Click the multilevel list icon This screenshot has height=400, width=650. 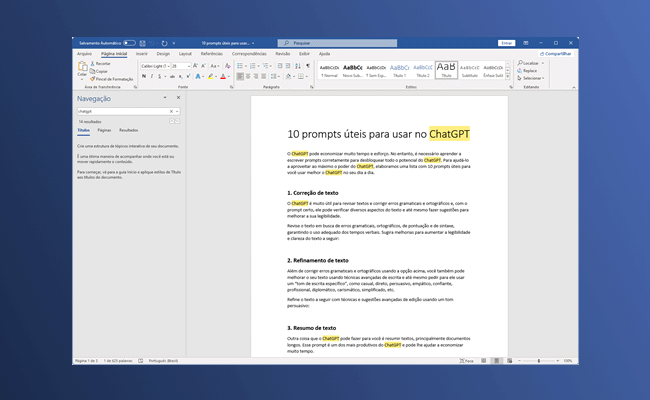click(266, 66)
